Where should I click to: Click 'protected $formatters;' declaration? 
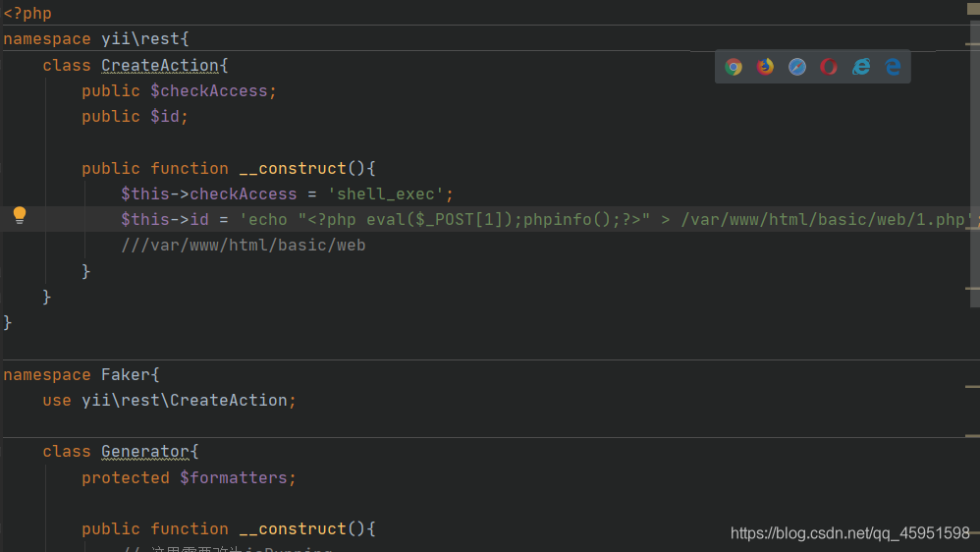(x=189, y=478)
